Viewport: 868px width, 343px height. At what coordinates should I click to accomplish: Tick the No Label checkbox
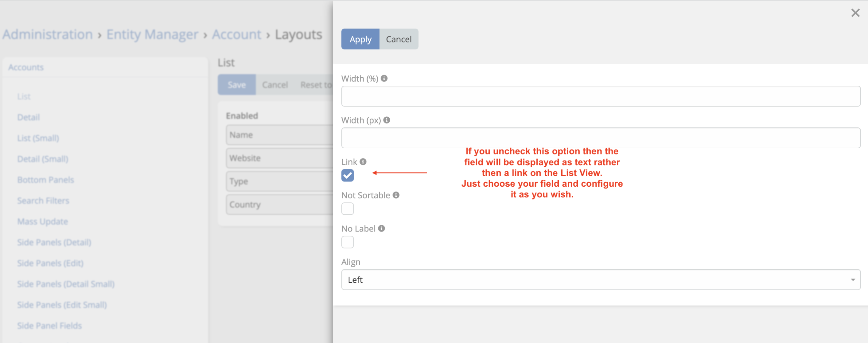(347, 242)
